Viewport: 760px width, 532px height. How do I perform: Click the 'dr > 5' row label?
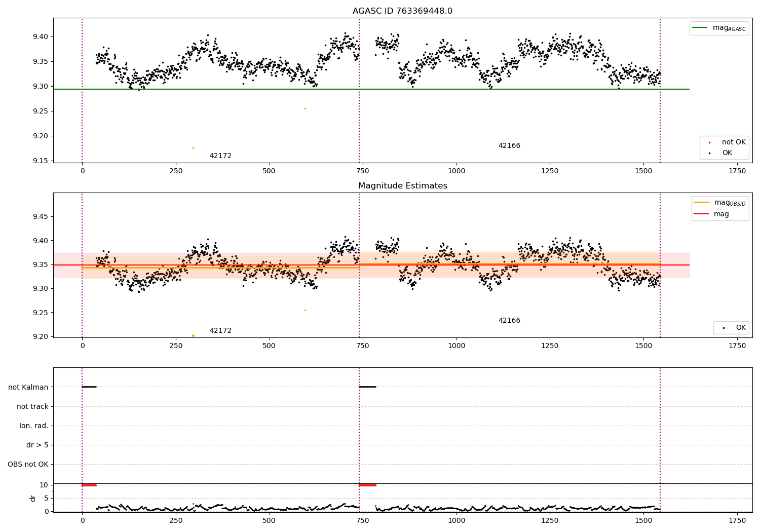[x=37, y=445]
